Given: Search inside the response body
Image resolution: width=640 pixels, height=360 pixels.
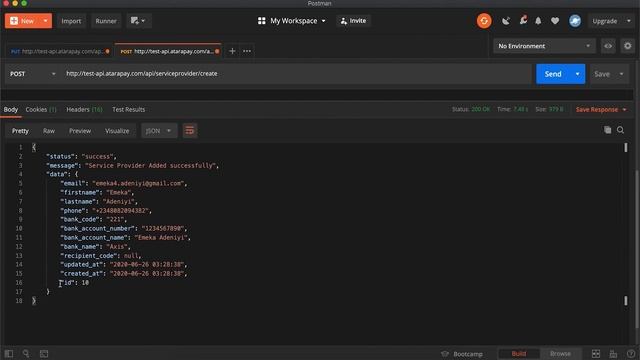Looking at the screenshot, I should click(620, 130).
